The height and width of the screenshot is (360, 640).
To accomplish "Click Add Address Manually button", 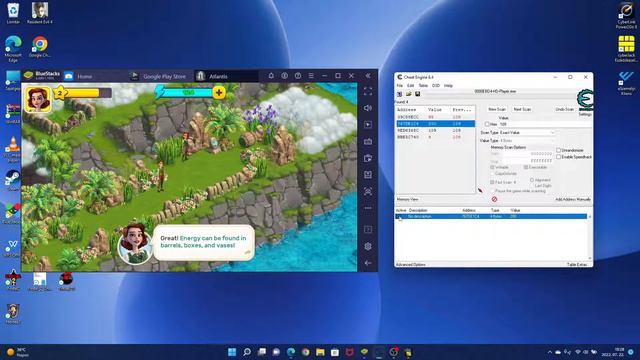I will (573, 199).
